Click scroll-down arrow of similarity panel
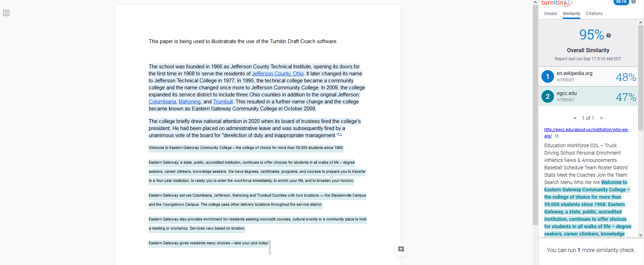The image size is (644, 265). (x=640, y=235)
